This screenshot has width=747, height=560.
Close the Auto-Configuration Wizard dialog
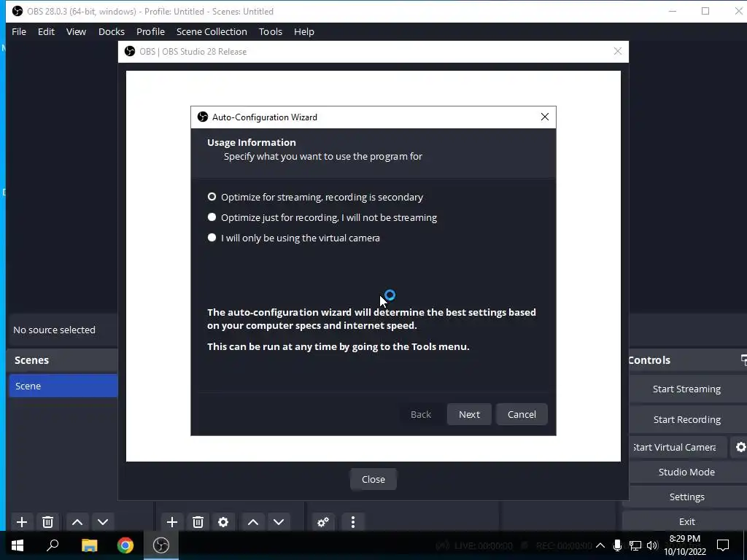click(544, 117)
